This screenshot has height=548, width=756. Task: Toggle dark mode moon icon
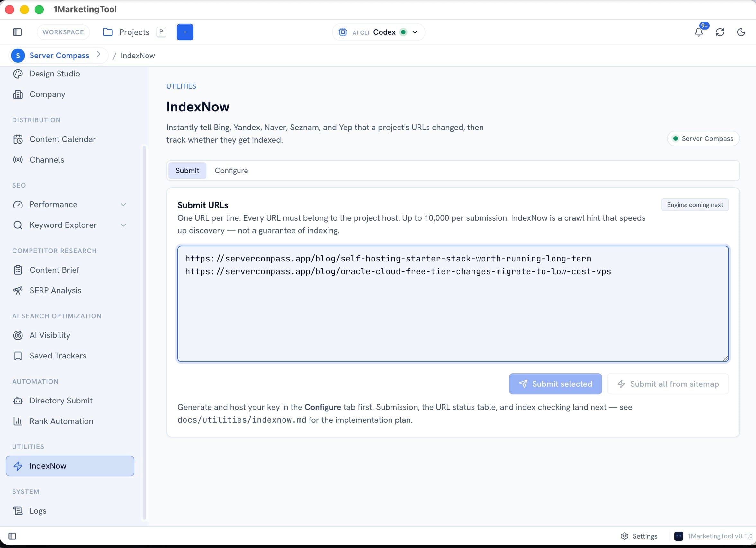pos(741,32)
